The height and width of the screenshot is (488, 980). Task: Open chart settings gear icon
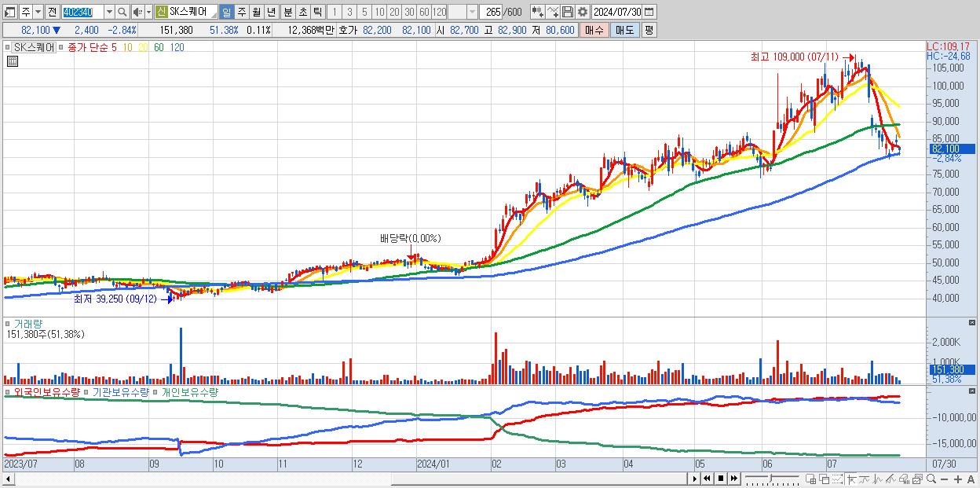583,12
